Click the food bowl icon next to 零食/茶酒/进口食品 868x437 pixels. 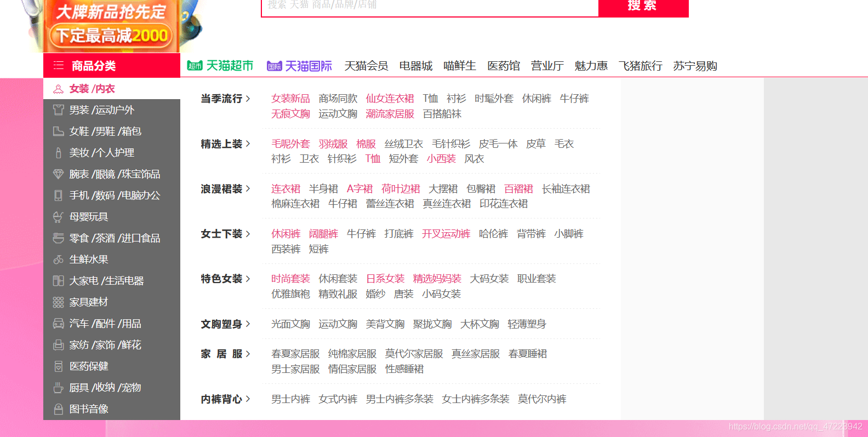click(58, 238)
